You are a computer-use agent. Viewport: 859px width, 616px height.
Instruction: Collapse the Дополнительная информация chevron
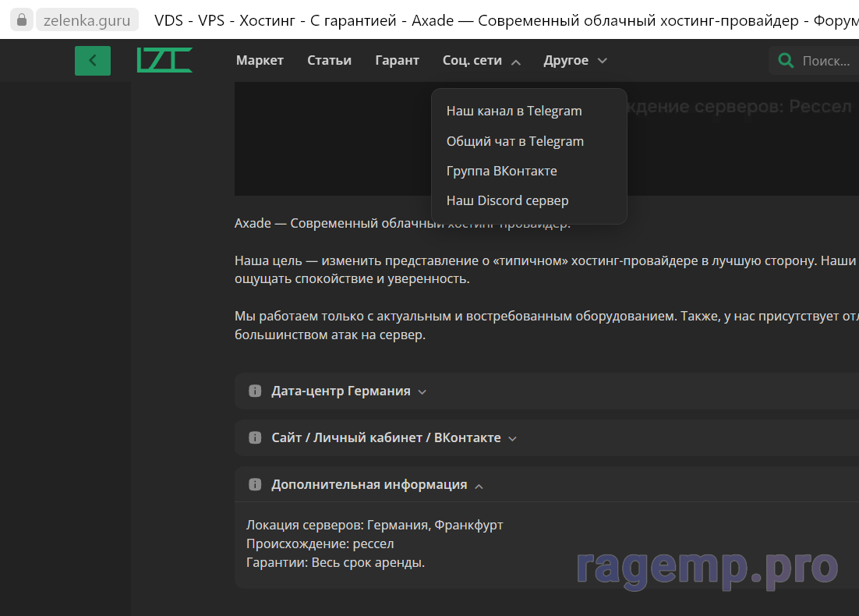click(x=479, y=486)
